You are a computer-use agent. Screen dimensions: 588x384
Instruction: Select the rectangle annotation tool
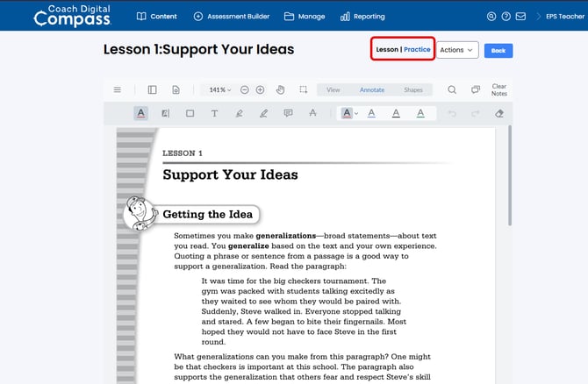click(x=190, y=113)
